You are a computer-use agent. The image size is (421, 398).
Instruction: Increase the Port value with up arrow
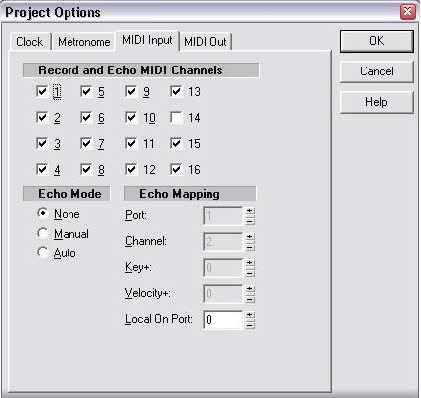click(250, 211)
